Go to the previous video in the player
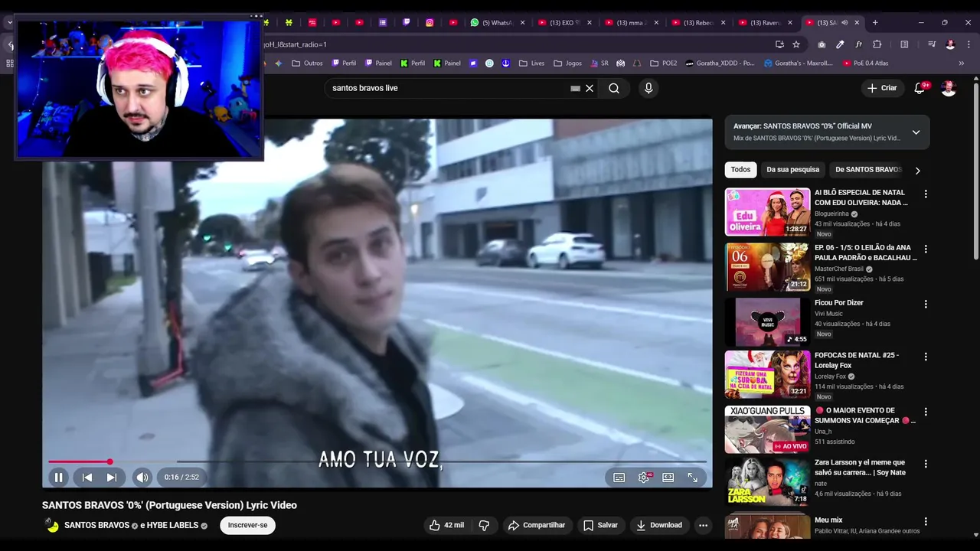The height and width of the screenshot is (551, 980). (87, 478)
